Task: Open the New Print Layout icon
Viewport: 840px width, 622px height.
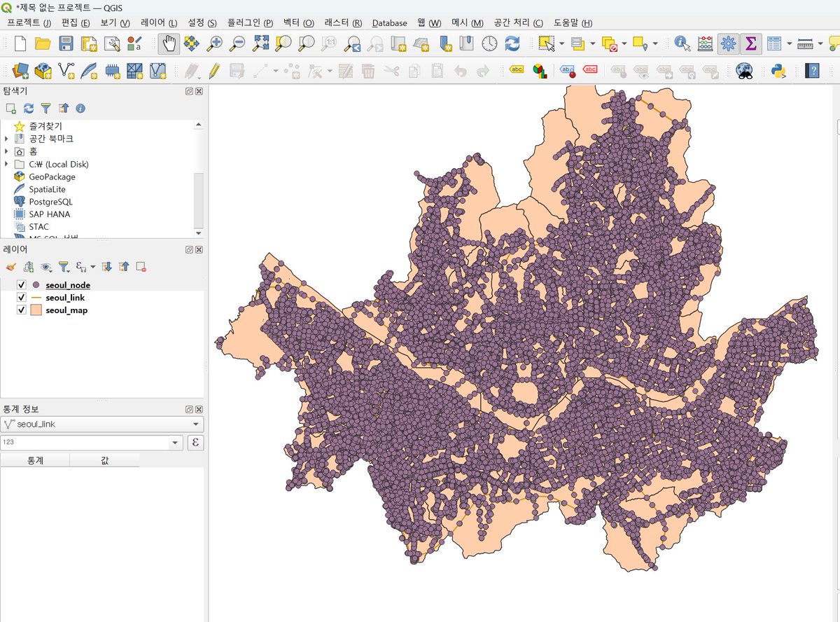Action: click(x=89, y=43)
